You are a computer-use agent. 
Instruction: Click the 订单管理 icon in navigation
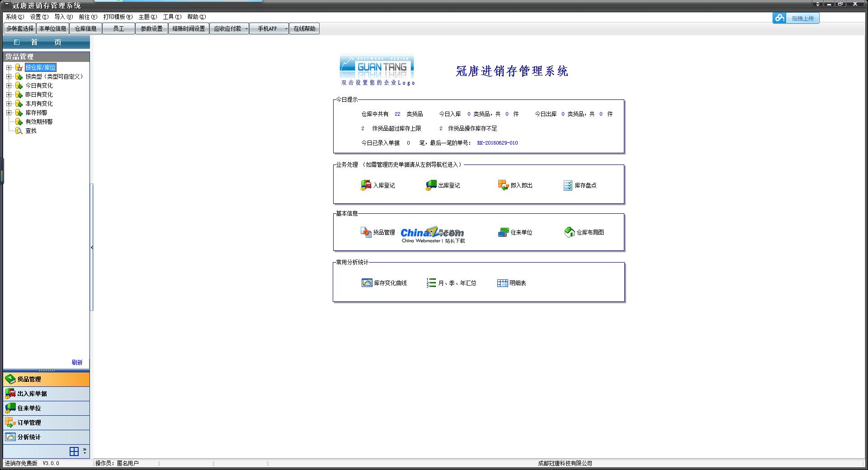[x=10, y=423]
